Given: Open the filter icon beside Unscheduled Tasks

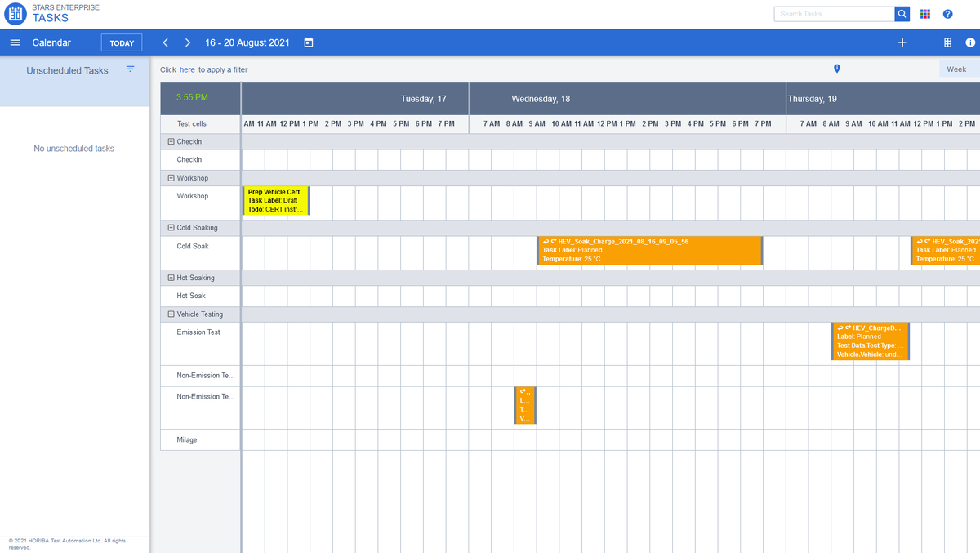Looking at the screenshot, I should point(130,69).
